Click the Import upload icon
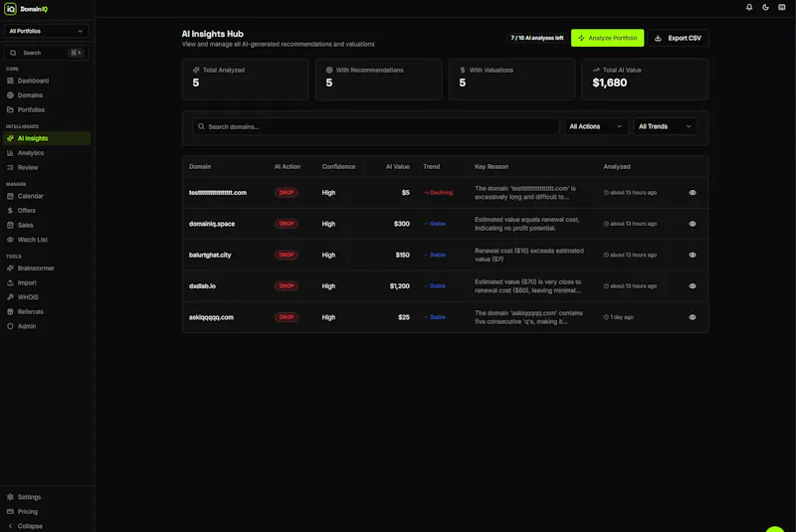Viewport: 796px width, 532px height. coord(10,283)
